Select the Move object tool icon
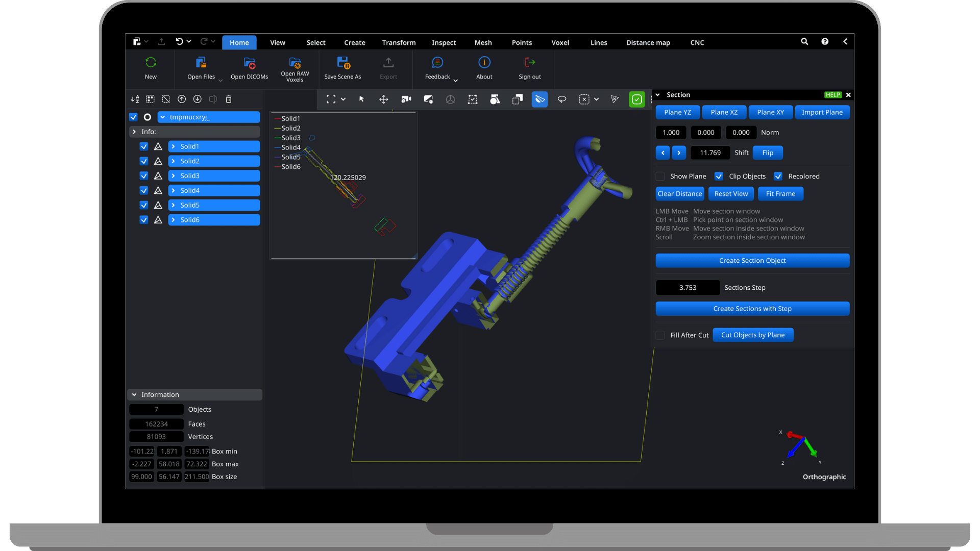Screen dimensions: 980x551 point(383,99)
